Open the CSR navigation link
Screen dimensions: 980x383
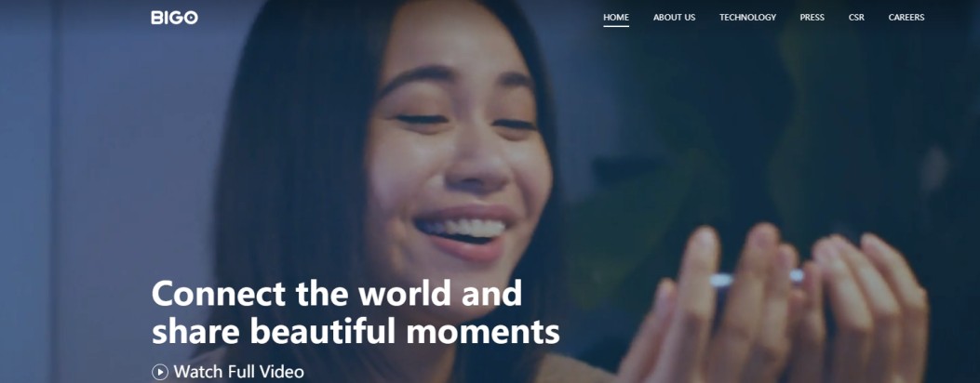click(856, 18)
